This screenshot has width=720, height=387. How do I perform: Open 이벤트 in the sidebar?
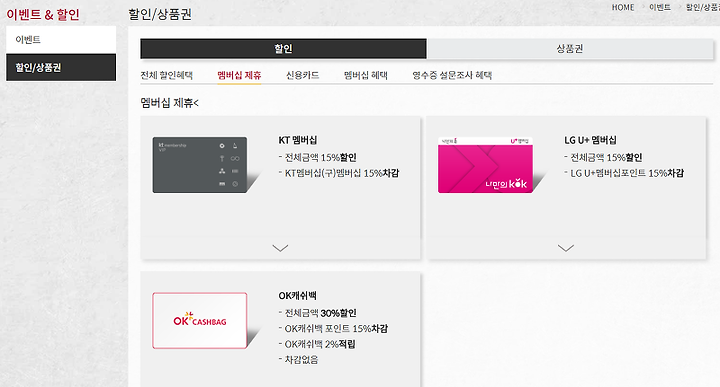coord(61,39)
